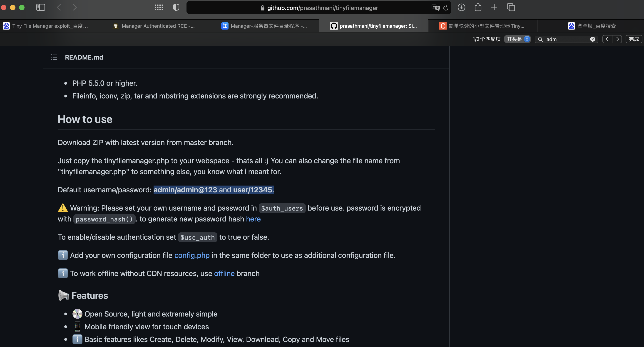
Task: Click phone icon beside Mobile friendly view
Action: tap(77, 327)
